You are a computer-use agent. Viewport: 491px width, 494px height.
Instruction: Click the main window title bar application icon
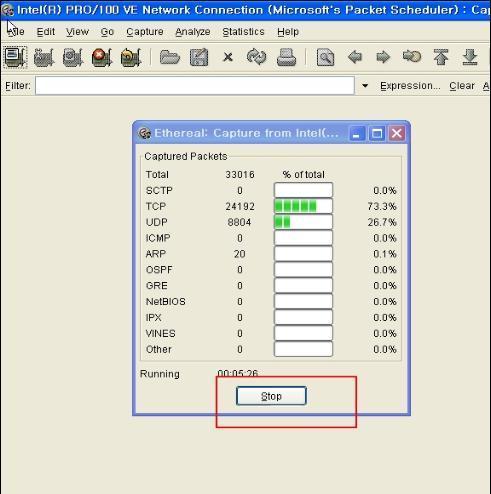pyautogui.click(x=7, y=10)
